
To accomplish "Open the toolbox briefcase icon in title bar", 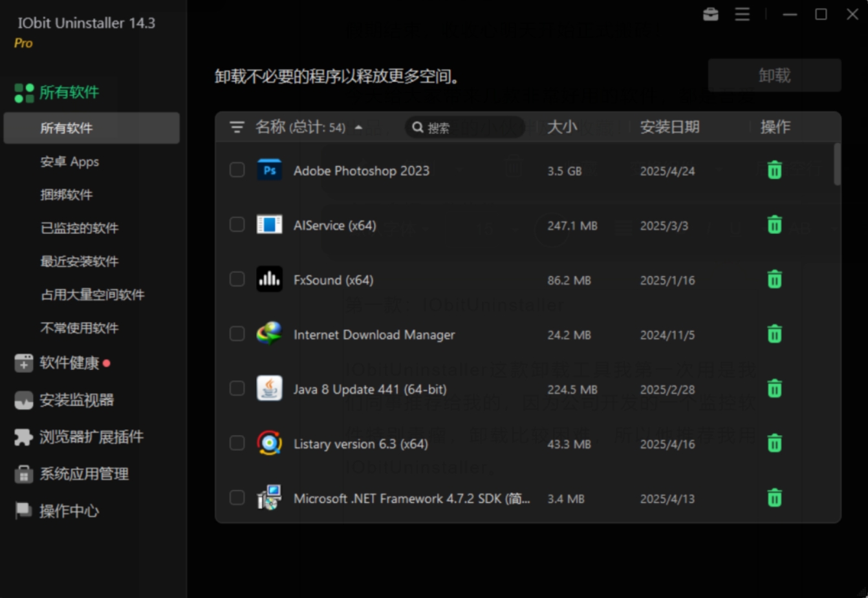I will [x=711, y=14].
